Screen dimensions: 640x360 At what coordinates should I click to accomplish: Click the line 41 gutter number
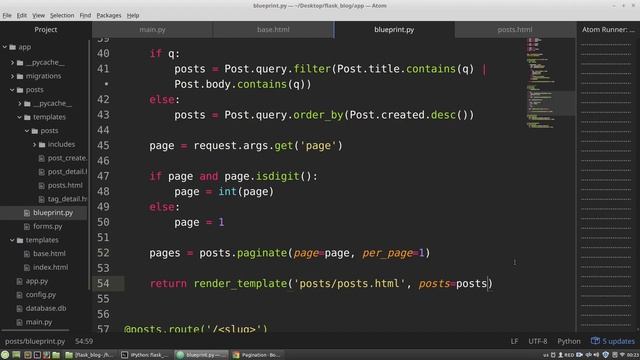coord(103,69)
